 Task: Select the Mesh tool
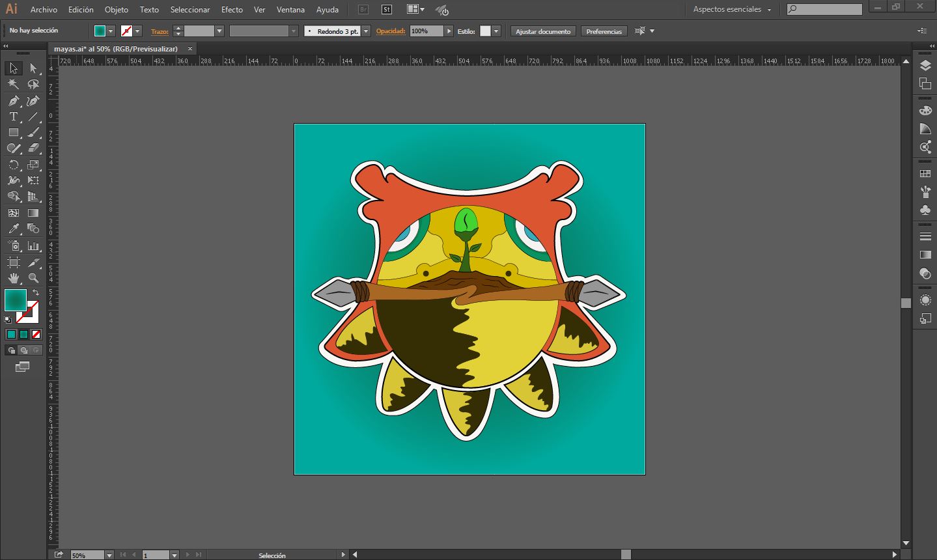13,213
